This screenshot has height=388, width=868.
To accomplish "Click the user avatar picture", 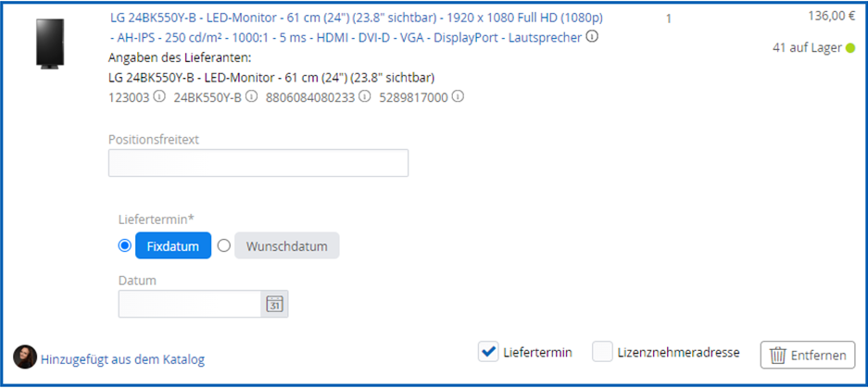I will pos(25,357).
